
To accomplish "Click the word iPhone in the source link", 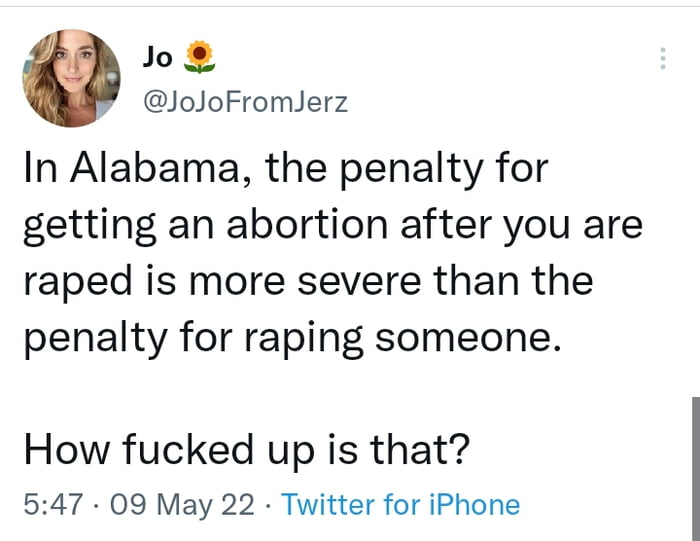I will 472,504.
